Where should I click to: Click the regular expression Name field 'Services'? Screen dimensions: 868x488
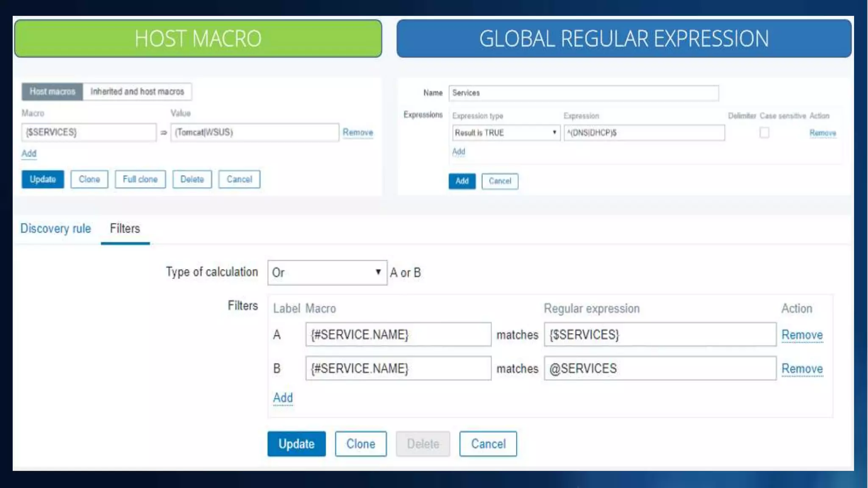coord(584,93)
